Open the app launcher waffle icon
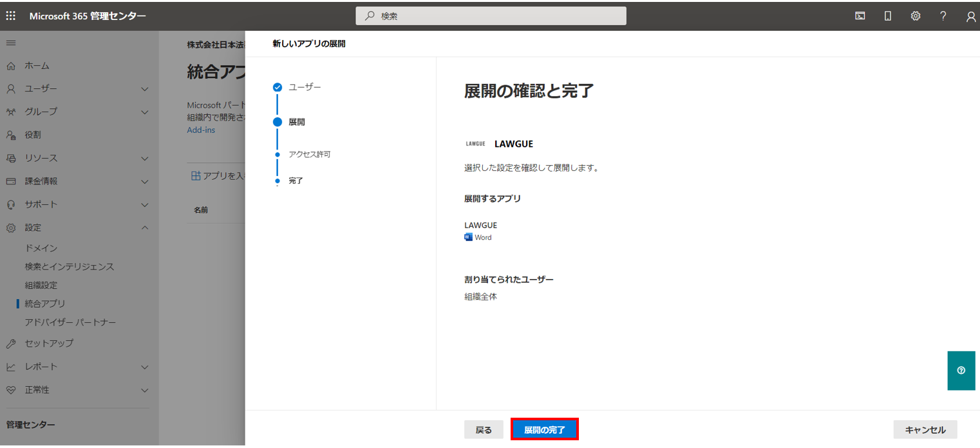This screenshot has width=980, height=448. coord(11,16)
